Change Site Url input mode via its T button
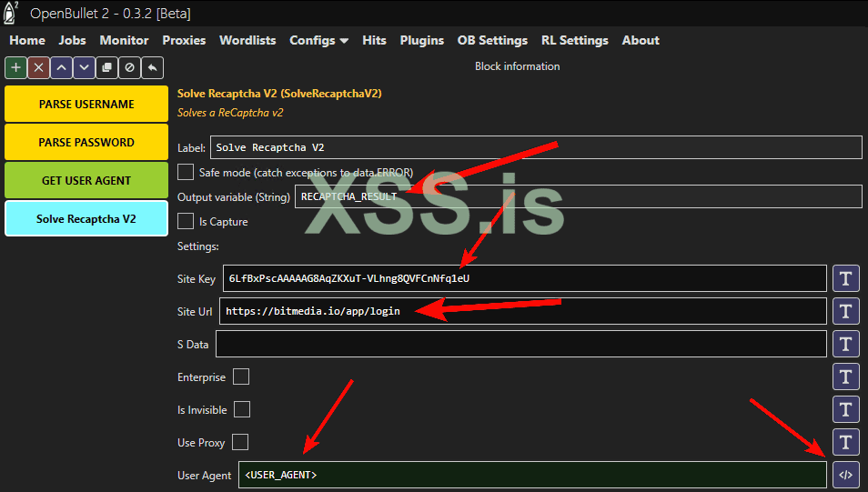This screenshot has width=868, height=492. (846, 311)
